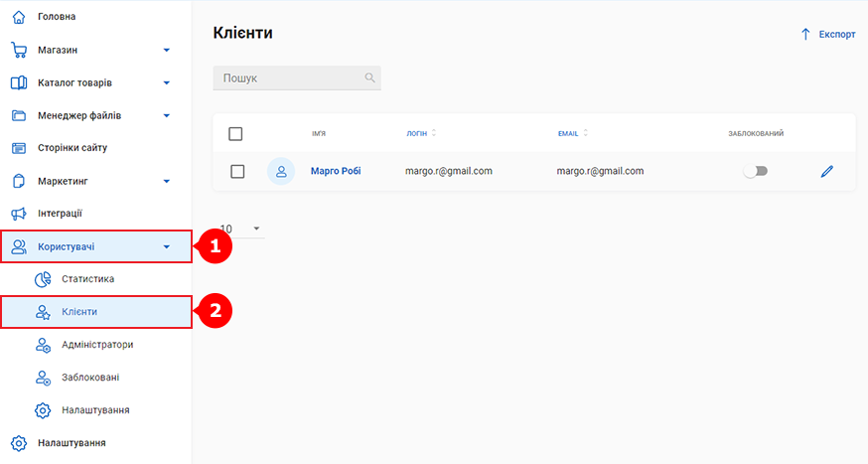Open the Інтеграції menu item

pyautogui.click(x=60, y=214)
